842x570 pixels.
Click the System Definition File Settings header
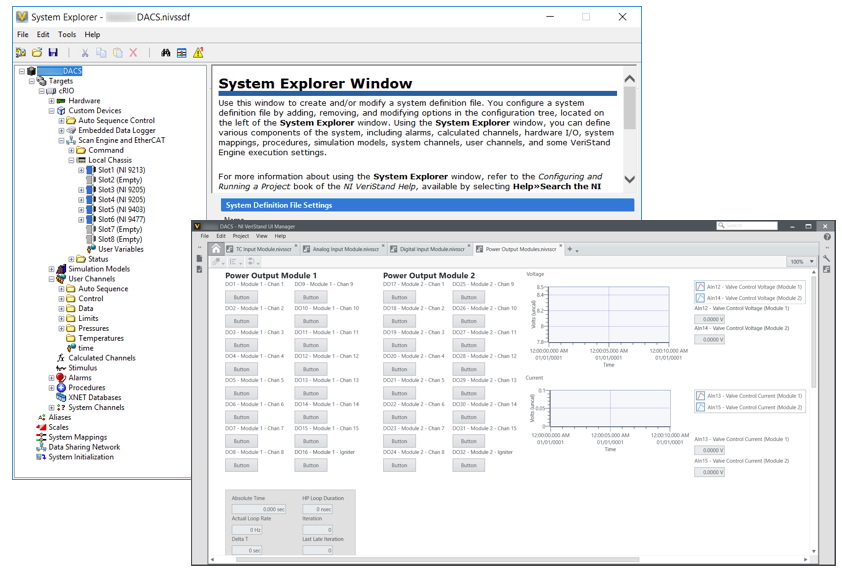point(427,205)
